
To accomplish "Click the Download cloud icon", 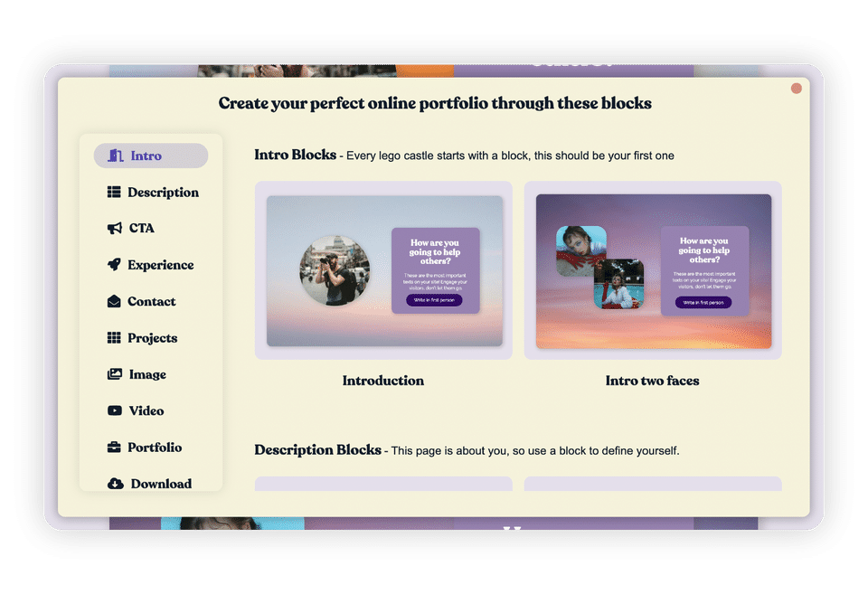I will 115,484.
